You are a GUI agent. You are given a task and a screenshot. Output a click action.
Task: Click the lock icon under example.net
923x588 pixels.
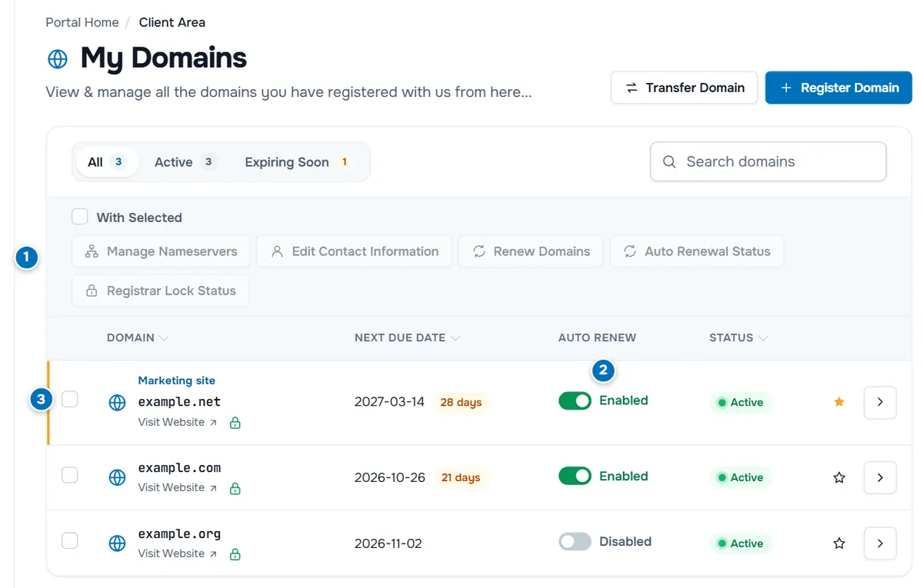[x=235, y=423]
